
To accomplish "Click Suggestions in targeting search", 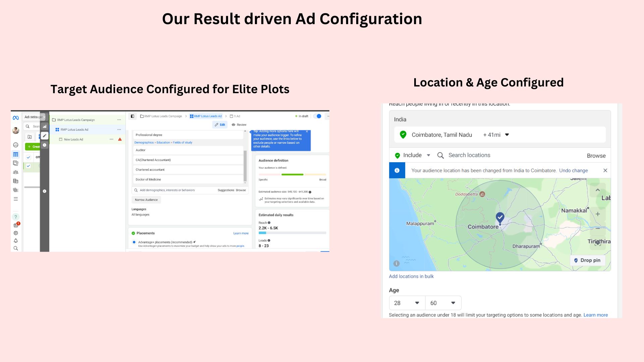I will [x=226, y=190].
